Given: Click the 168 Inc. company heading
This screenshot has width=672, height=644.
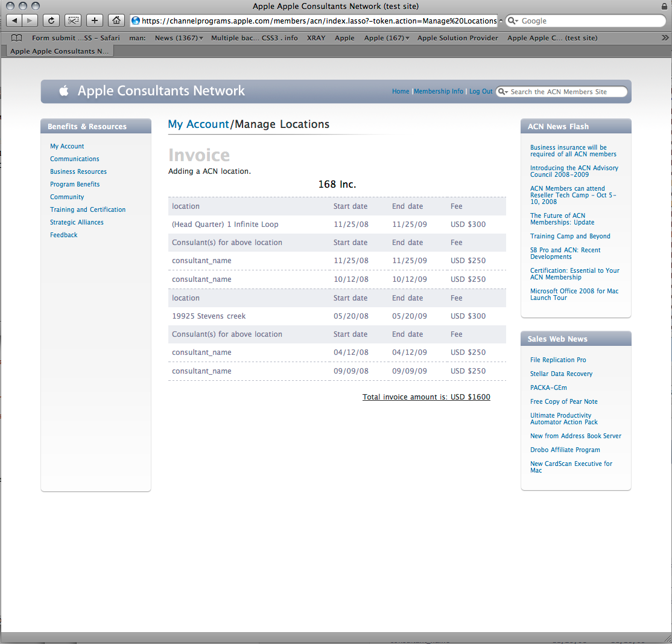Looking at the screenshot, I should (x=337, y=184).
